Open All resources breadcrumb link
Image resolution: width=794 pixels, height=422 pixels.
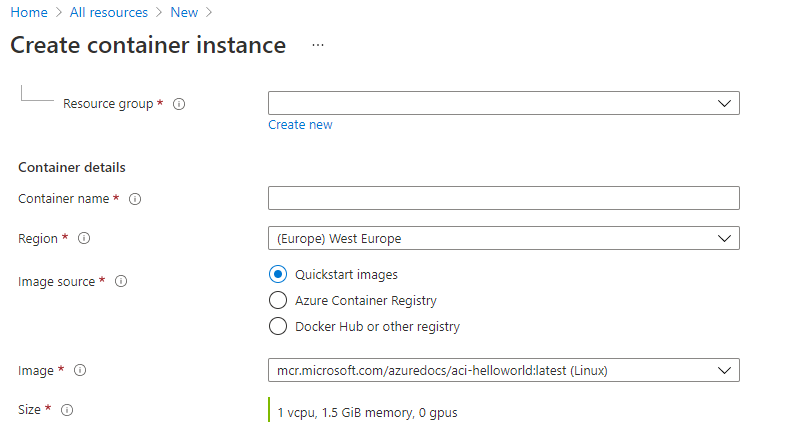[x=109, y=12]
